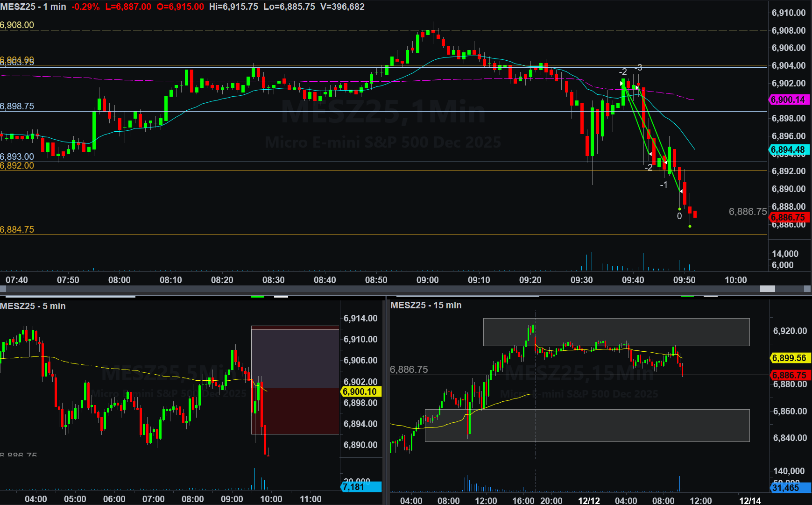Click the magenta 6,900.14 price tag

(x=788, y=100)
